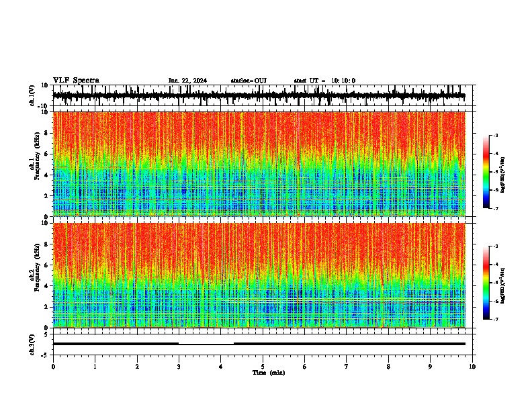Click the ch.2 spectrogram color scale bar

(486, 283)
